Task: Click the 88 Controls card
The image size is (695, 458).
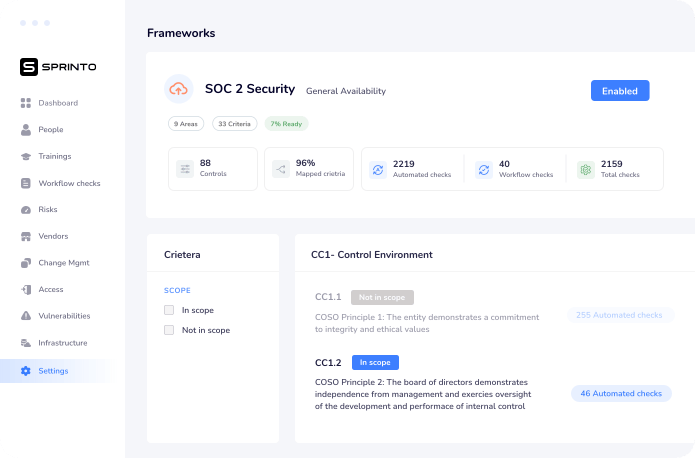Action: (x=213, y=169)
